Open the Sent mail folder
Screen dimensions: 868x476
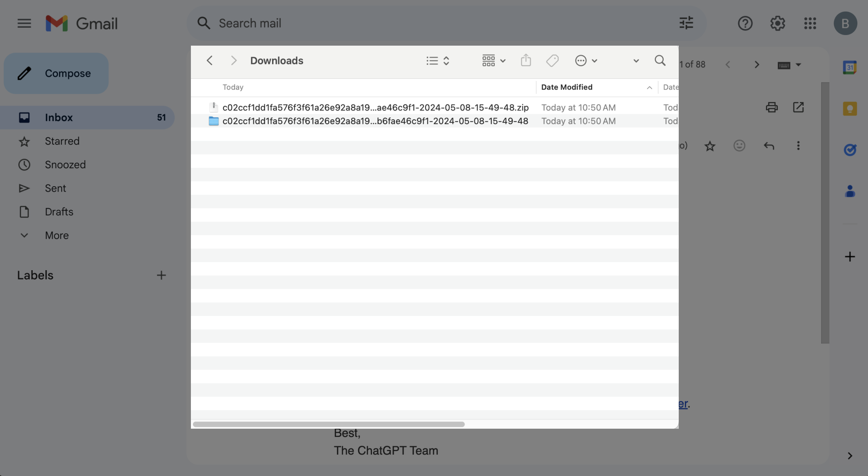coord(55,188)
